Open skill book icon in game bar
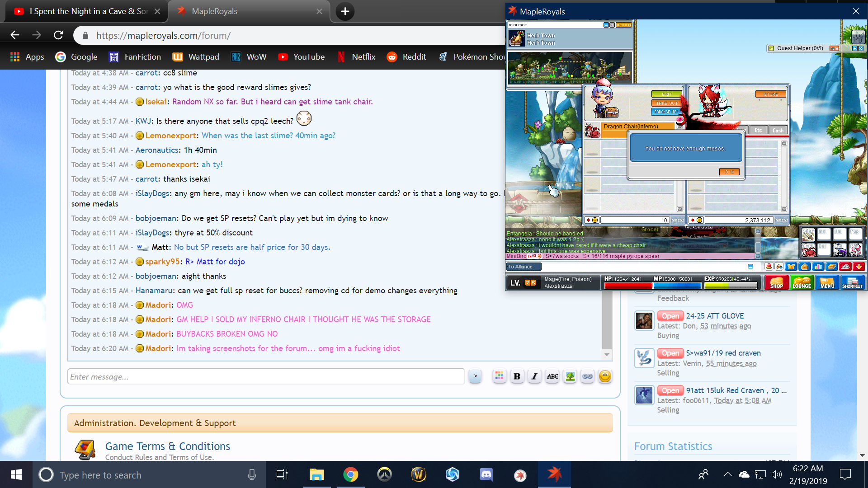This screenshot has width=868, height=488. click(x=831, y=267)
